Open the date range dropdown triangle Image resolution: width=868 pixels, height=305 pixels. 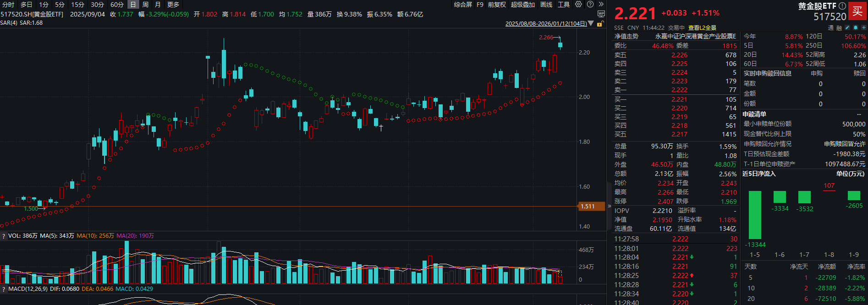591,23
